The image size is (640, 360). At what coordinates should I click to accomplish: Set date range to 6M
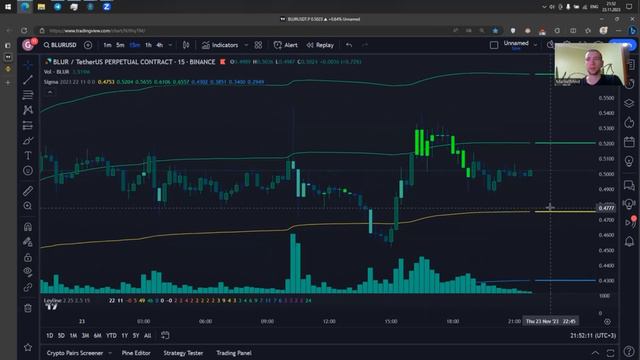tap(98, 336)
